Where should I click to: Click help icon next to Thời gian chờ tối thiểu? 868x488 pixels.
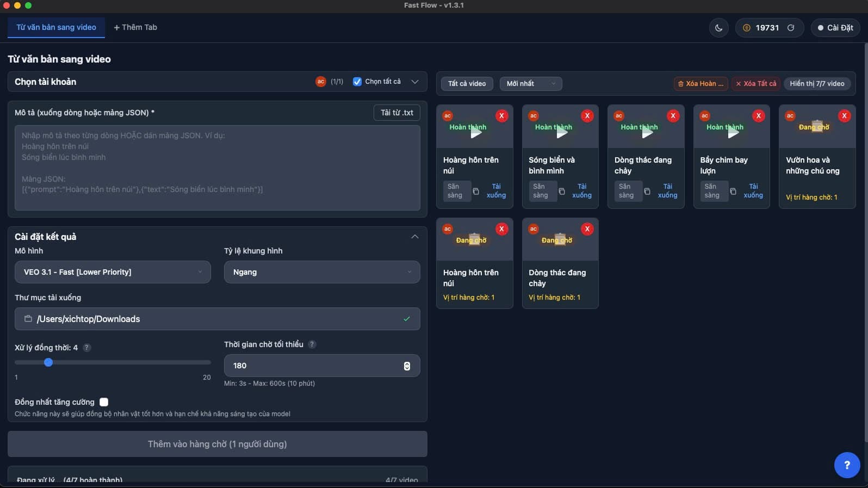[312, 344]
